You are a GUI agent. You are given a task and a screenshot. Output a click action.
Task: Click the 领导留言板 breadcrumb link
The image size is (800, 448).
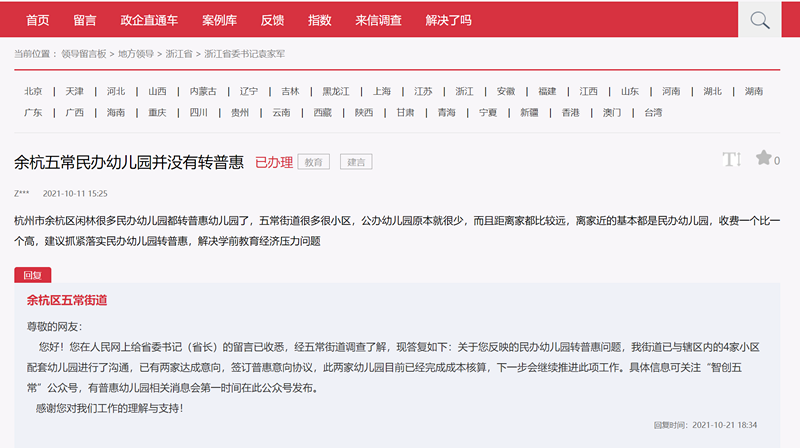pos(84,54)
